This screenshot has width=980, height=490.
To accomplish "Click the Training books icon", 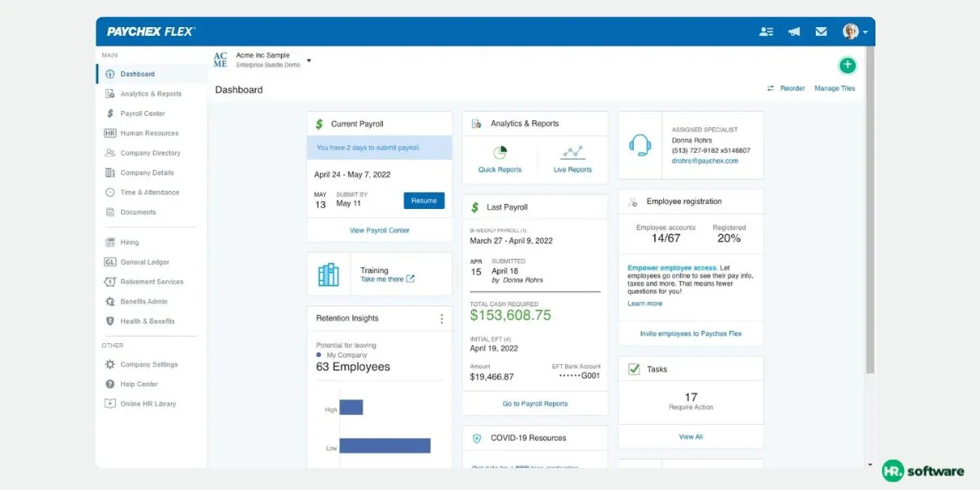I will (328, 274).
